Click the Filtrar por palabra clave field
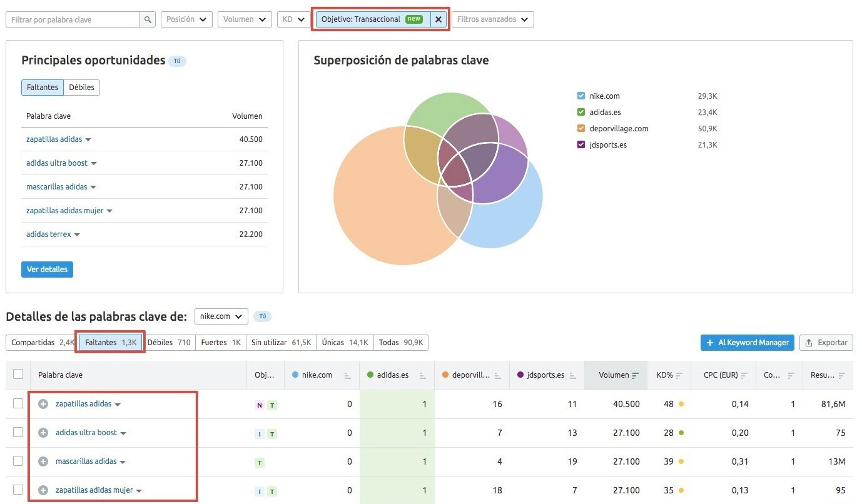862x504 pixels. point(72,20)
